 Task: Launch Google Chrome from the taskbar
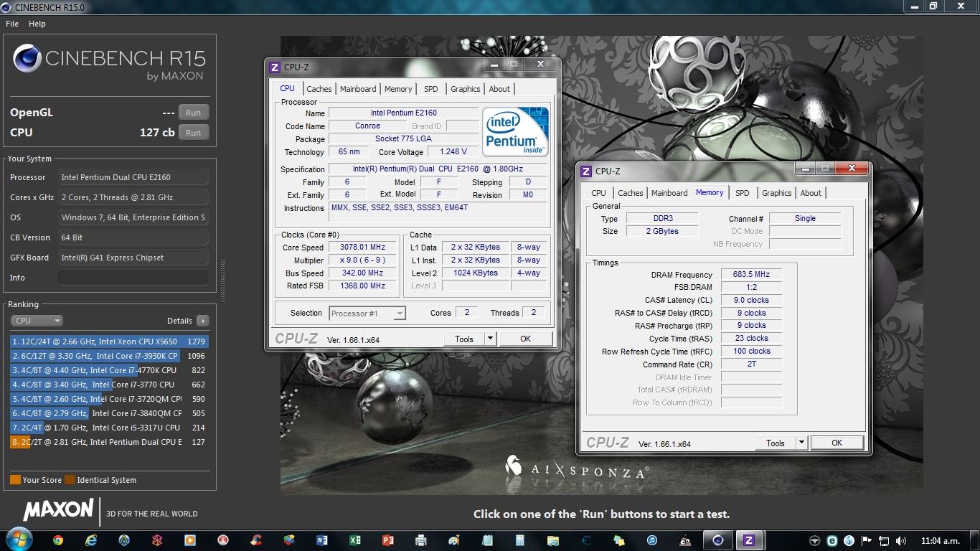click(x=58, y=540)
